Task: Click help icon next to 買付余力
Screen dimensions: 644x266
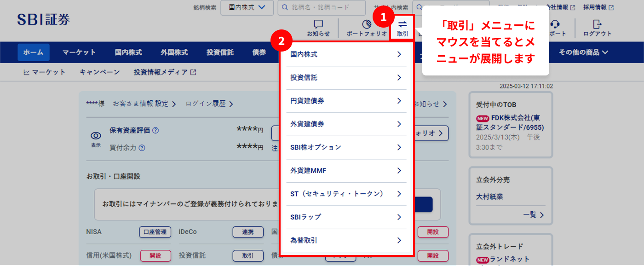Action: [x=142, y=148]
